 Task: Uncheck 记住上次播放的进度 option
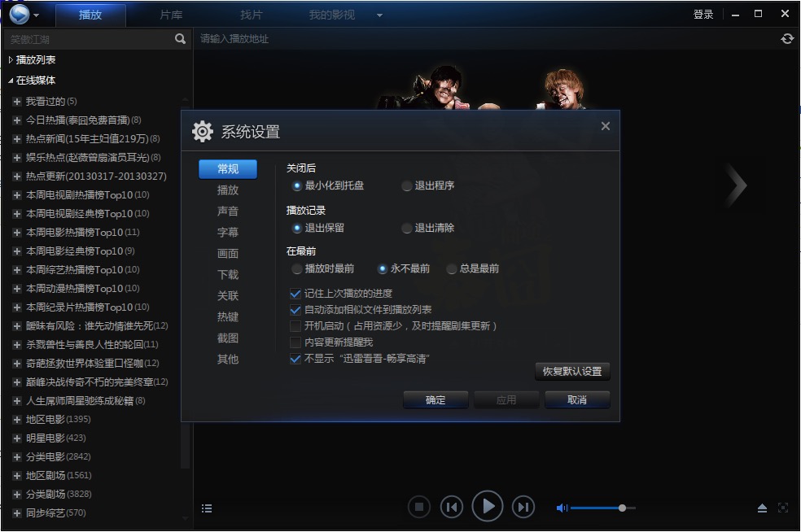[x=295, y=293]
